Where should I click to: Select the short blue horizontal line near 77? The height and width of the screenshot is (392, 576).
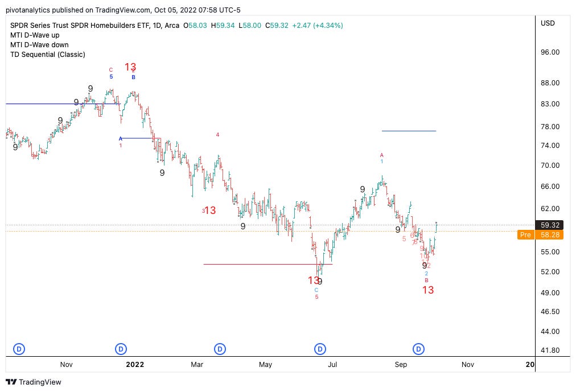[x=409, y=131]
